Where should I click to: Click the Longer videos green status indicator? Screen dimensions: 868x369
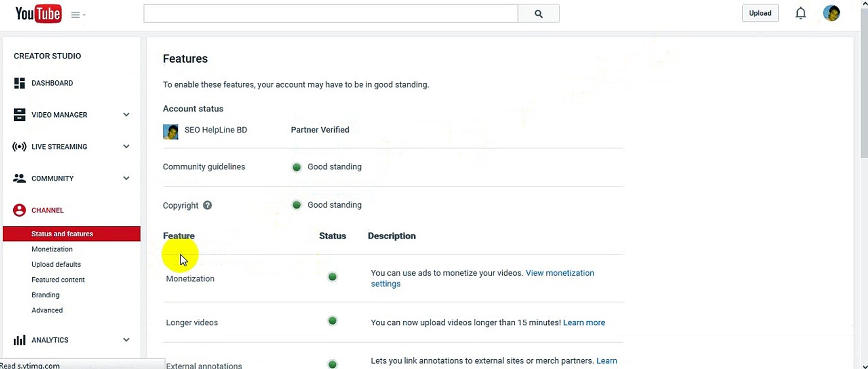pos(333,321)
